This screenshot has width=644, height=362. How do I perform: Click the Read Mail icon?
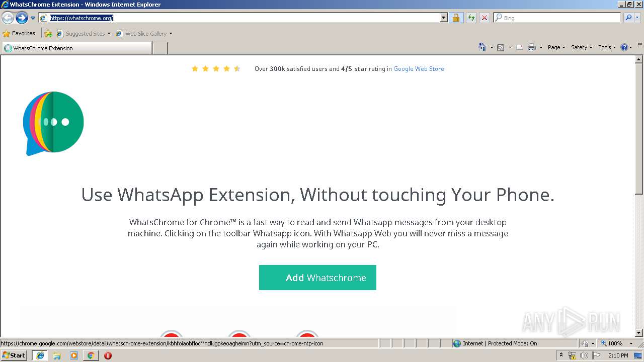pyautogui.click(x=520, y=47)
